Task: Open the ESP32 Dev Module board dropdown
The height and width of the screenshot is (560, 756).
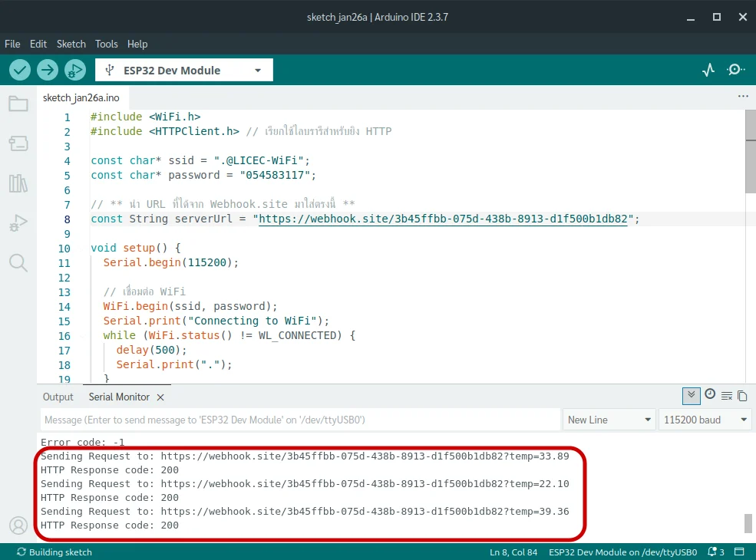Action: coord(184,70)
